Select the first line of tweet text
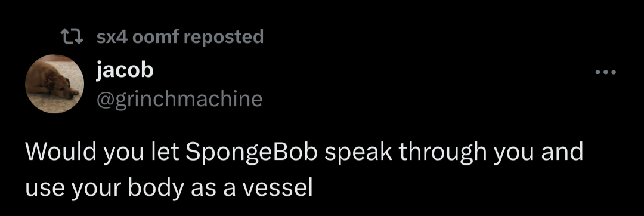The image size is (644, 216). [x=304, y=152]
